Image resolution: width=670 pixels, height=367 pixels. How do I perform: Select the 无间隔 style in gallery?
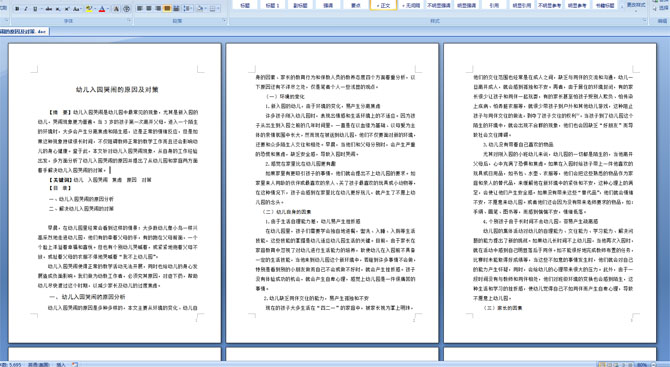pos(411,5)
